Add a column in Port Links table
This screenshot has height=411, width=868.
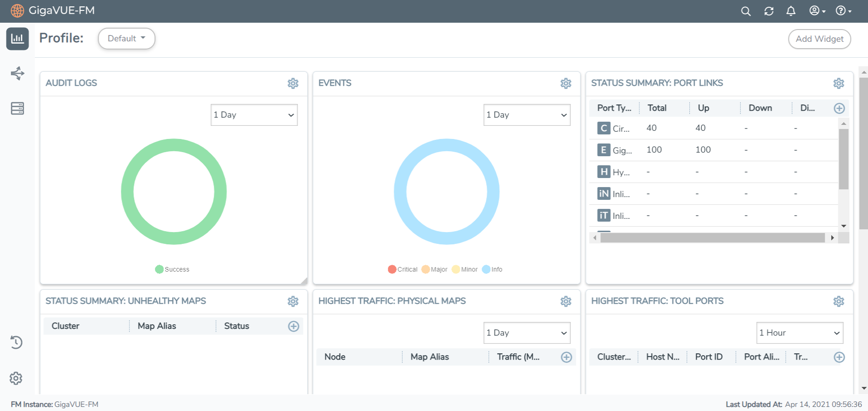coord(839,108)
